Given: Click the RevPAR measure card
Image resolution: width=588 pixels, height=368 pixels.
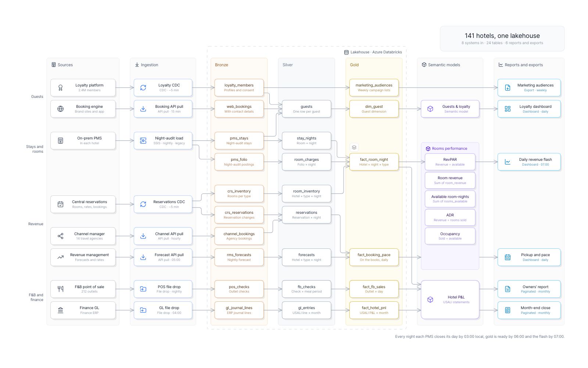Looking at the screenshot, I should click(x=450, y=162).
